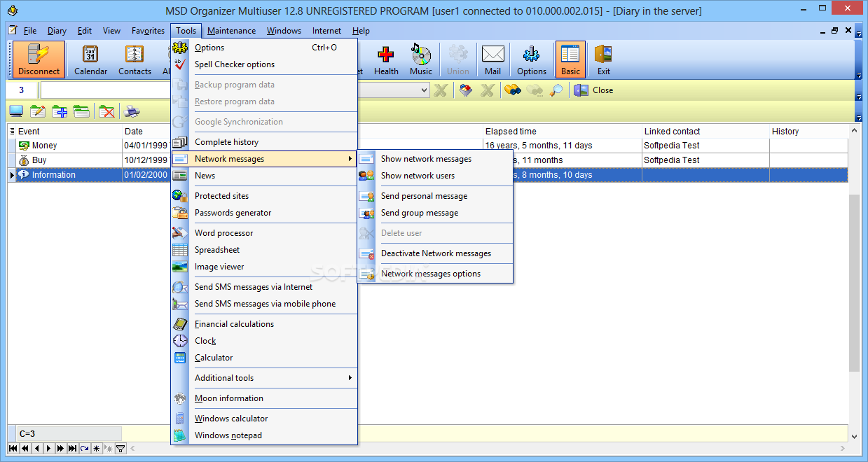Click the delete record red X icon

click(106, 111)
